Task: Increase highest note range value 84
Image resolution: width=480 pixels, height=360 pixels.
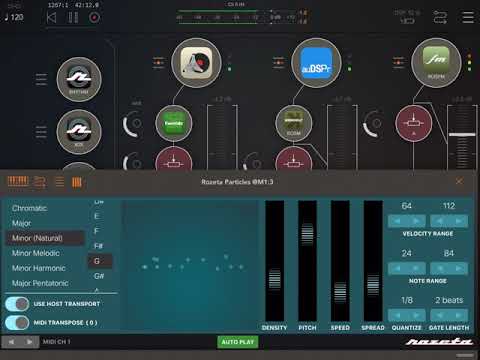Action: point(459,268)
